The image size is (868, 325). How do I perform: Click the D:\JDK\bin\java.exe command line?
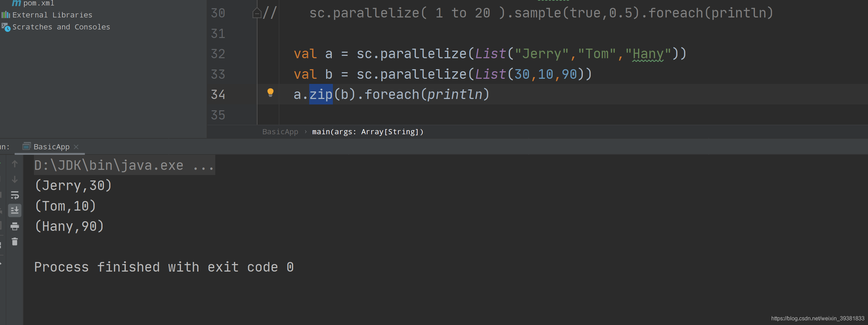(x=124, y=165)
